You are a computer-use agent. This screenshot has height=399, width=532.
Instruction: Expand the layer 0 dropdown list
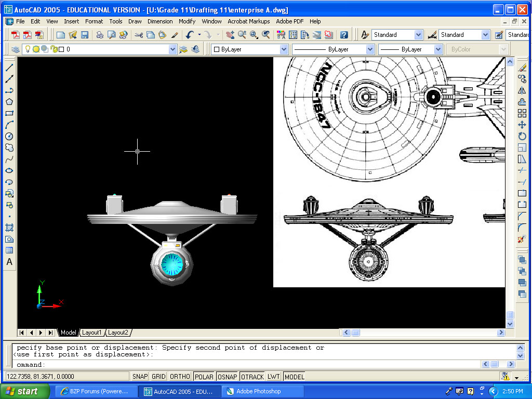point(172,49)
